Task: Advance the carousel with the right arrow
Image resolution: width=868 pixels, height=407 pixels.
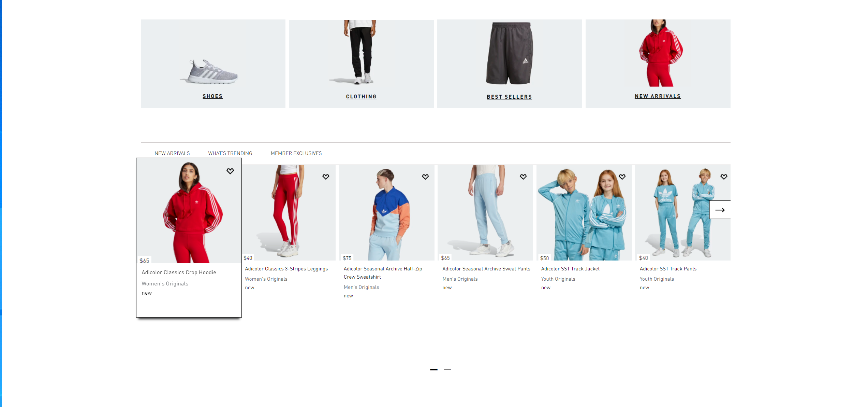Action: click(721, 210)
